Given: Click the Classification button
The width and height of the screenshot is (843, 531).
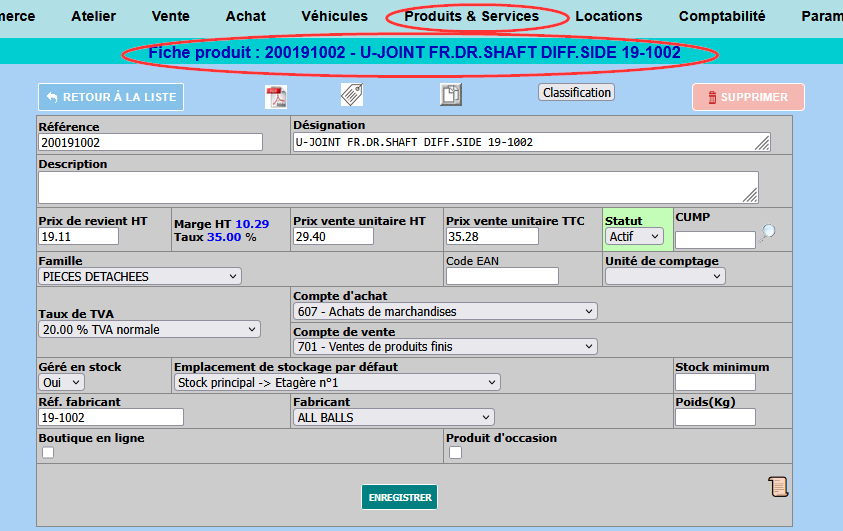Looking at the screenshot, I should click(576, 92).
